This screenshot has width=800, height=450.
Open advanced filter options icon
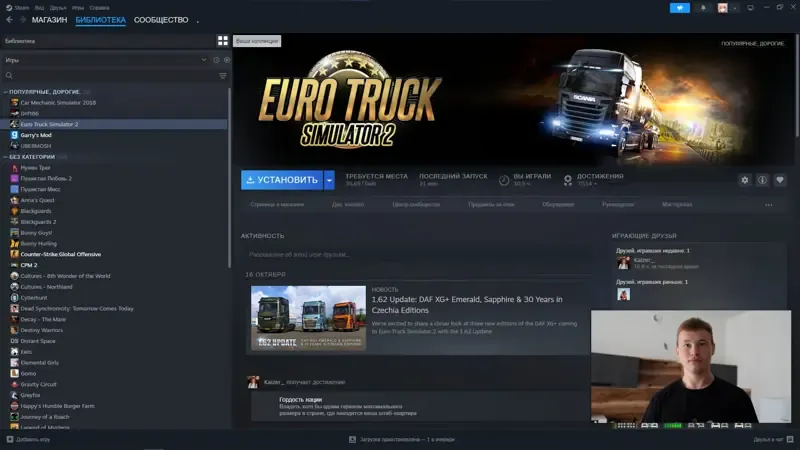(x=223, y=76)
